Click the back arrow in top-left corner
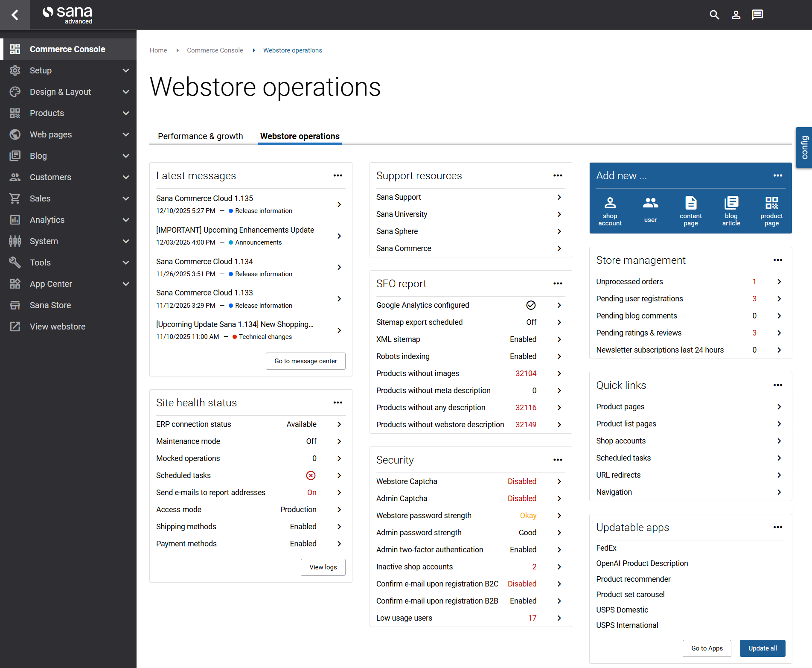This screenshot has width=812, height=668. click(15, 15)
